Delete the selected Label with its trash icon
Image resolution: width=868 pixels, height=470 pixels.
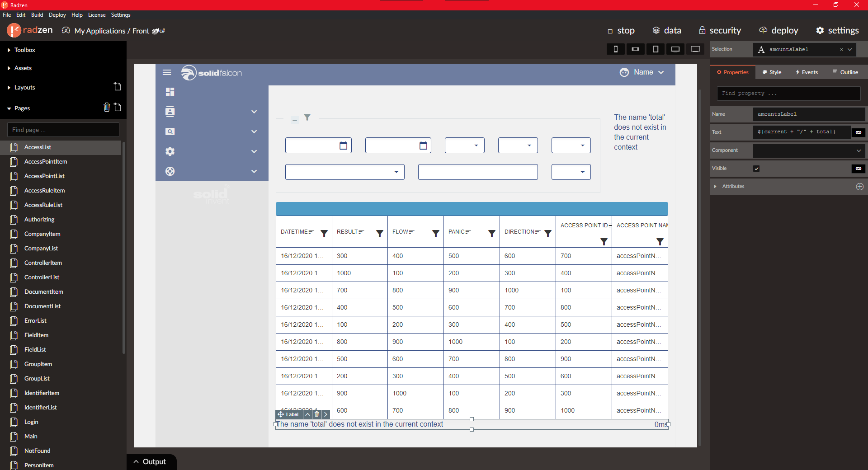[317, 414]
